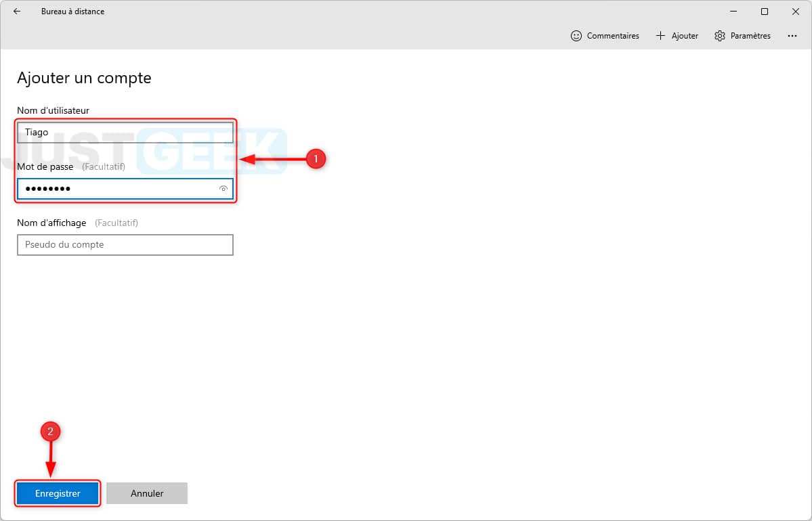Click the Ajouter un compte heading
Viewport: 812px width, 521px height.
click(x=85, y=78)
